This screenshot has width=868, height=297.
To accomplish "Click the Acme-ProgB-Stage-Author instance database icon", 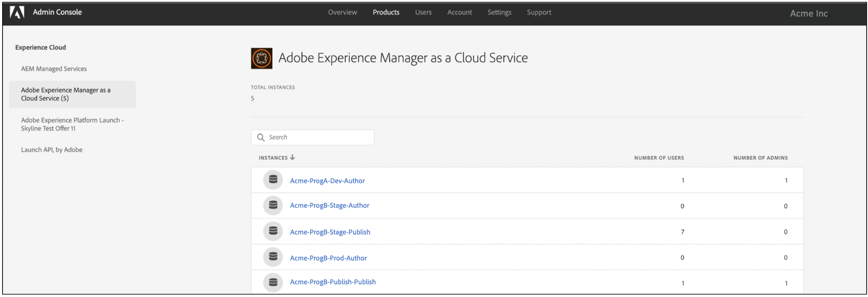I will (x=273, y=206).
